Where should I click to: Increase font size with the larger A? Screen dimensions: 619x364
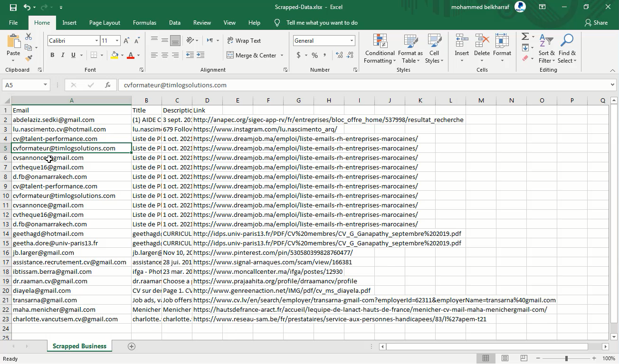[x=126, y=41]
